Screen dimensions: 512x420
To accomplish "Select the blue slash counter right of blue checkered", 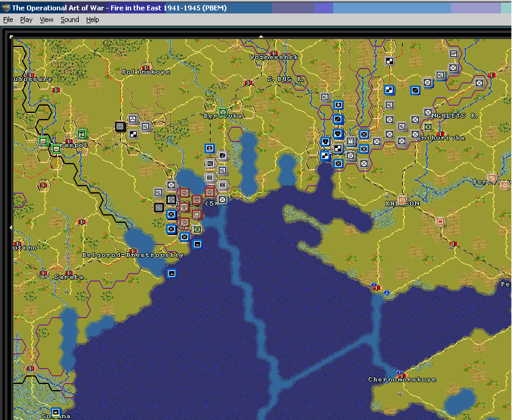I will pos(415,90).
